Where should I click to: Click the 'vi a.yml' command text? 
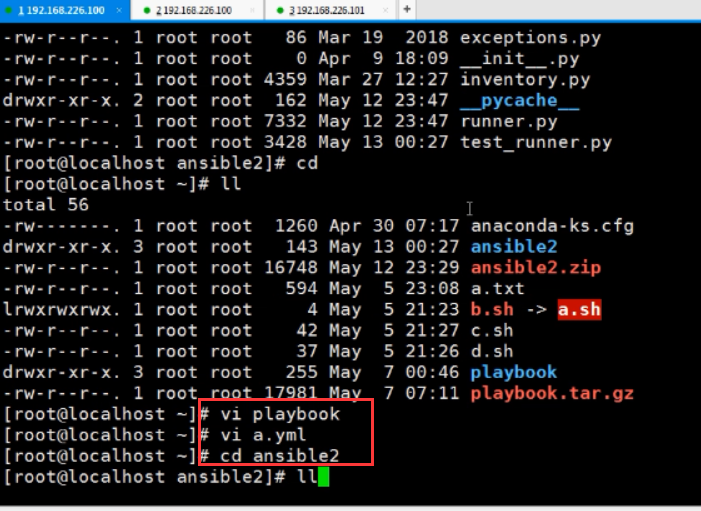tap(264, 435)
